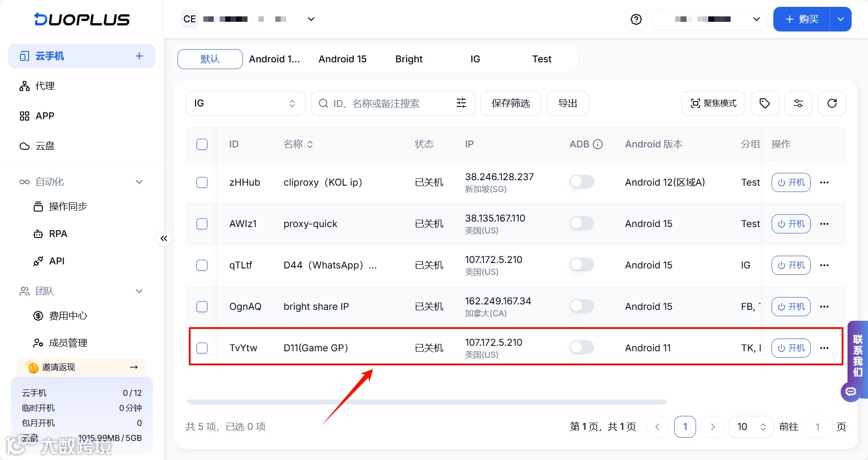Open more actions for qTLtf row

pos(824,265)
